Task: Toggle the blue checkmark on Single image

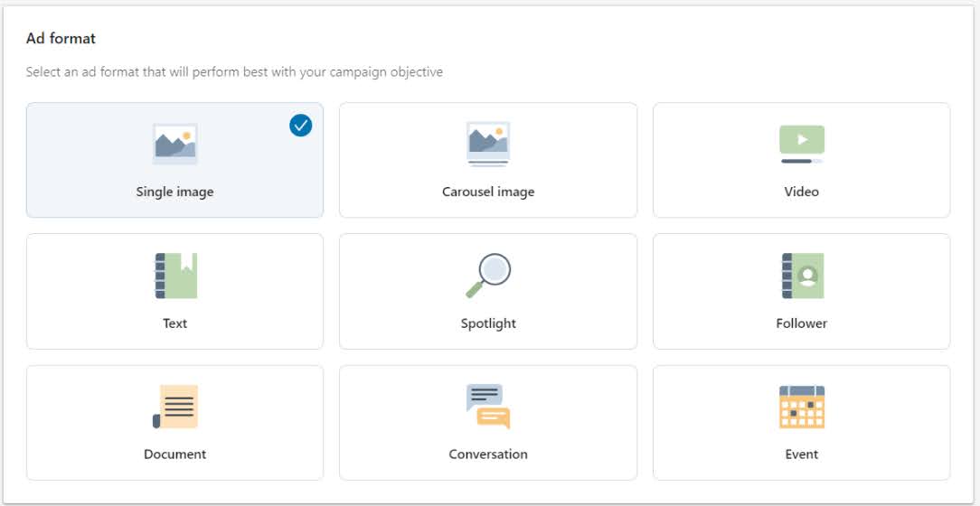Action: click(301, 126)
